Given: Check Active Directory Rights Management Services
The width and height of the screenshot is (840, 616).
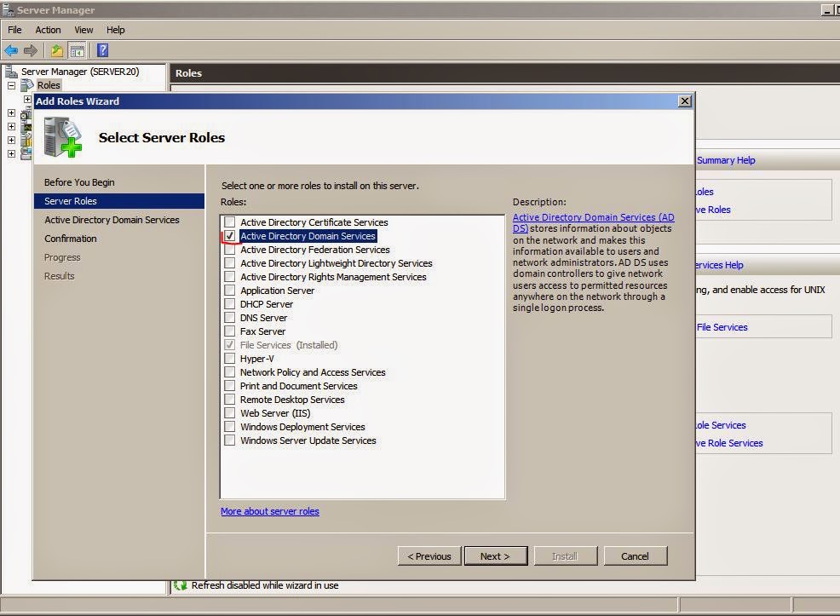Looking at the screenshot, I should [x=229, y=276].
